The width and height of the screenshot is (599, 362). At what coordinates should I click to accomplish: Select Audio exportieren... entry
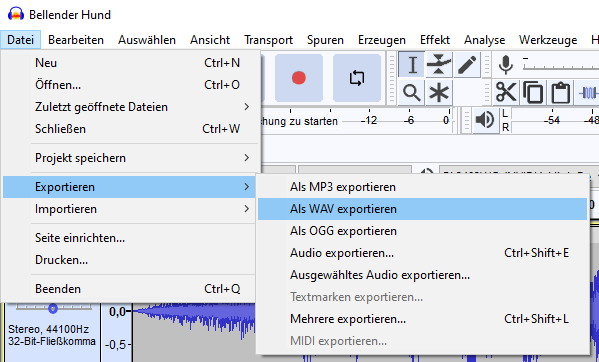(x=422, y=253)
